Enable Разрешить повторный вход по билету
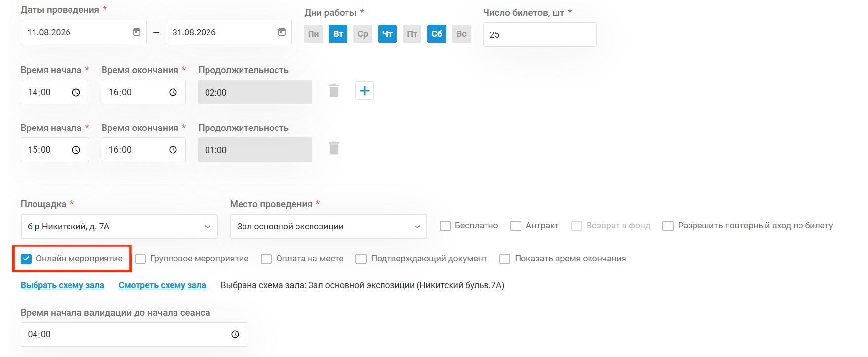Viewport: 868px width, 357px height. [x=668, y=226]
